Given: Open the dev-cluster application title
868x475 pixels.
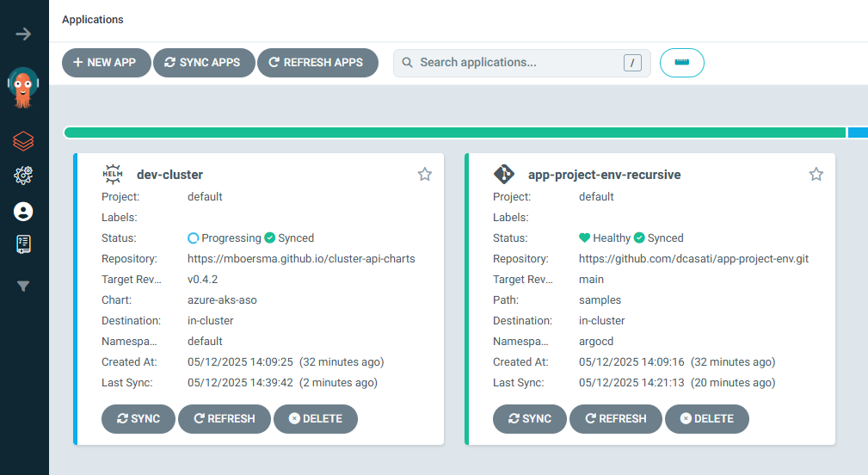Looking at the screenshot, I should click(170, 175).
